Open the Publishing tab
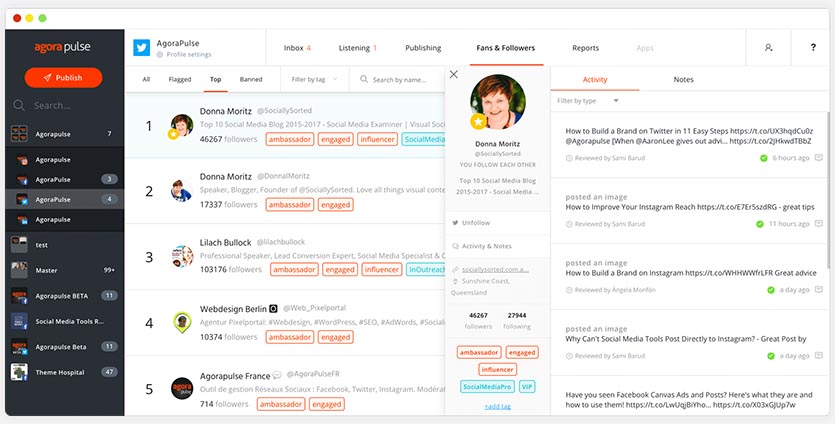835x424 pixels. [x=423, y=48]
